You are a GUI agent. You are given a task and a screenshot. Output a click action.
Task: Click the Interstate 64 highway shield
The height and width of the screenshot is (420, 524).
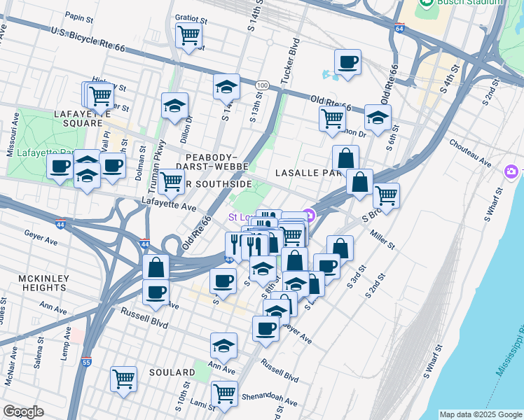(399, 27)
